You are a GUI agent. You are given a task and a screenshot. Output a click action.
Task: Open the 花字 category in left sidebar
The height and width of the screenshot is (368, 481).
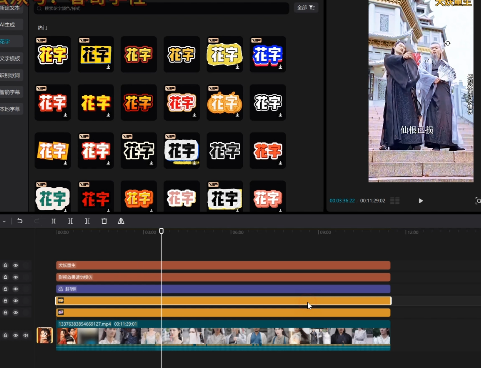(x=10, y=42)
